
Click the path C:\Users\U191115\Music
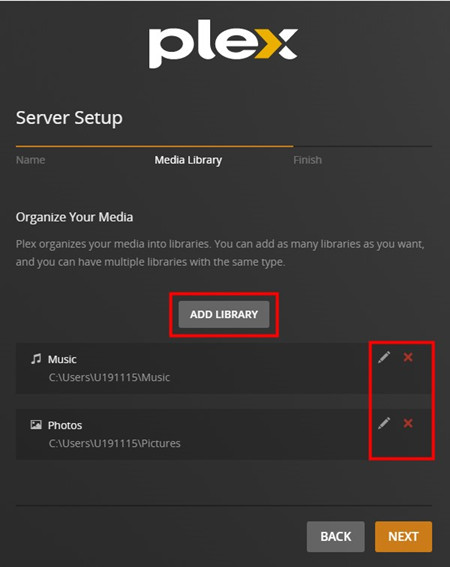tap(109, 378)
